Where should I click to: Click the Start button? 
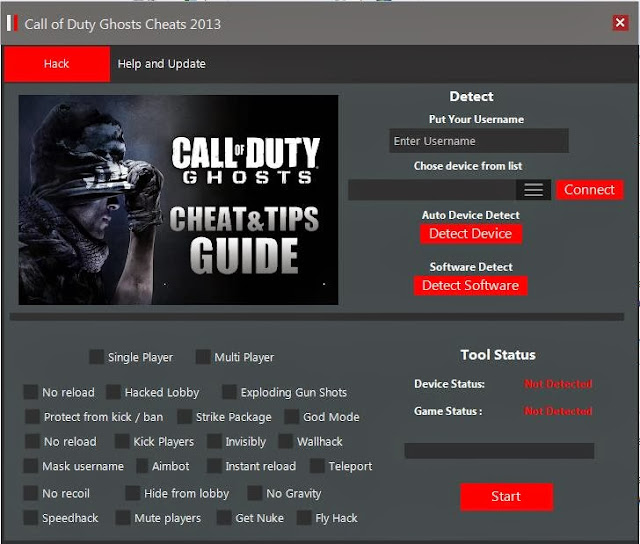pos(506,497)
